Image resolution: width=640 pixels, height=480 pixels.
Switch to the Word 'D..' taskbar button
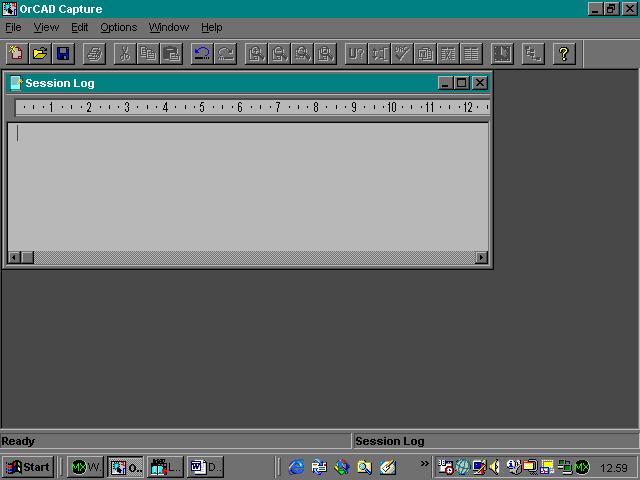pyautogui.click(x=205, y=467)
